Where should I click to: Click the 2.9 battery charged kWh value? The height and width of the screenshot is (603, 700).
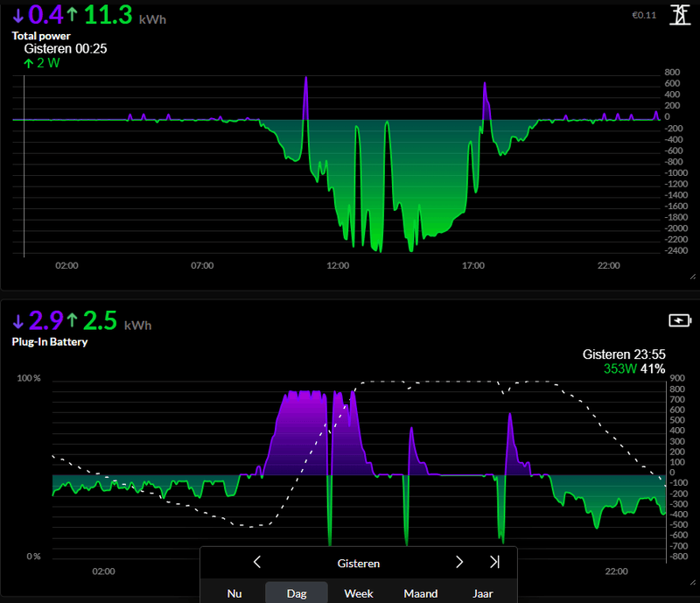[46, 320]
